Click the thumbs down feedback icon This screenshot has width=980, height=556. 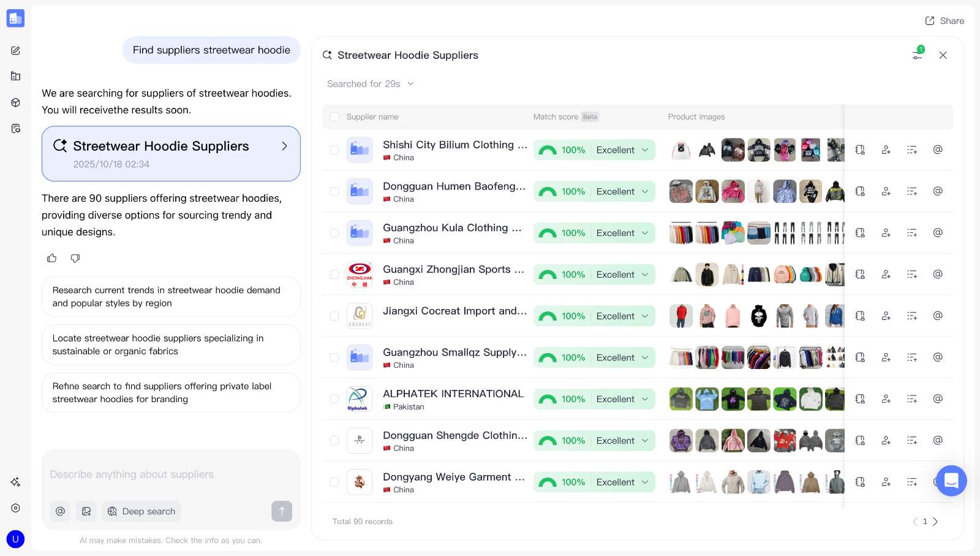75,258
